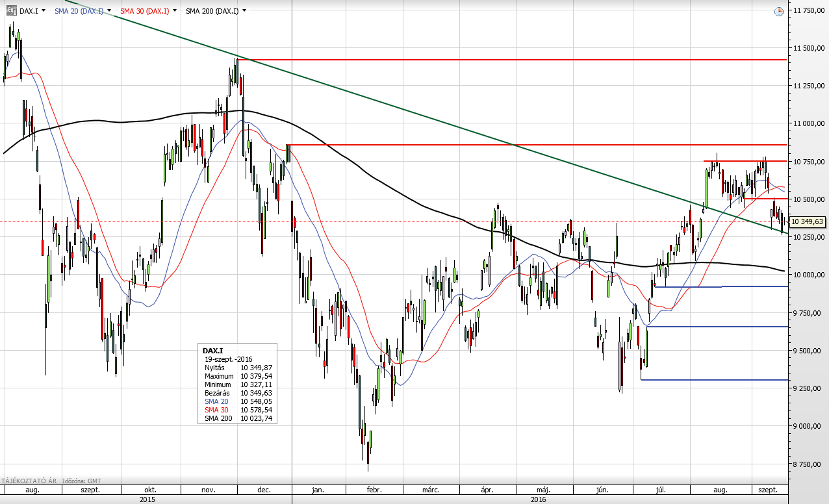
Task: Click the febr. month on time axis
Action: 374,490
